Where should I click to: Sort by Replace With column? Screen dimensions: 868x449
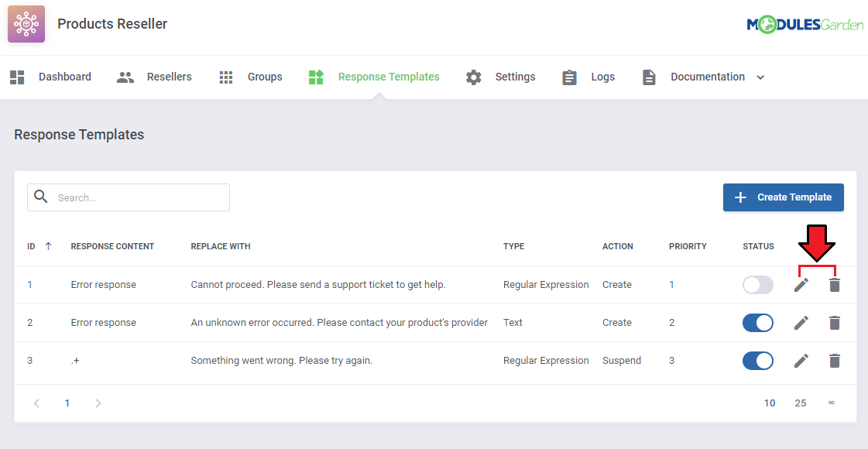(221, 246)
